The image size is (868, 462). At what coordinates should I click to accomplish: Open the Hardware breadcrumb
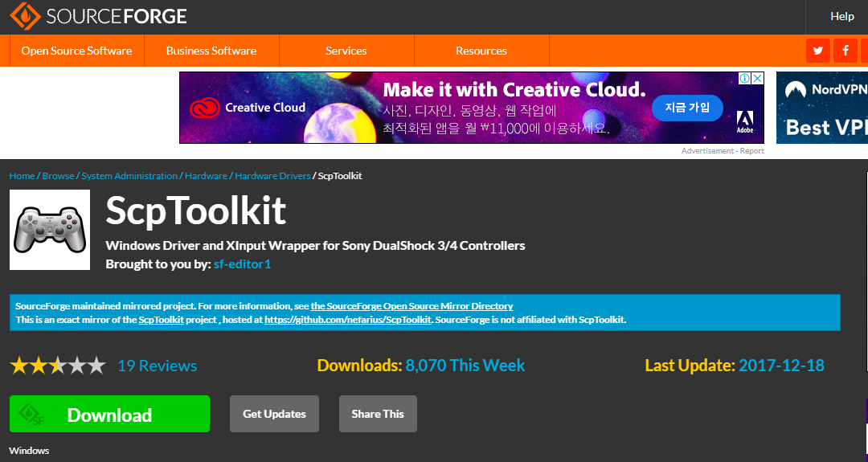click(x=206, y=176)
